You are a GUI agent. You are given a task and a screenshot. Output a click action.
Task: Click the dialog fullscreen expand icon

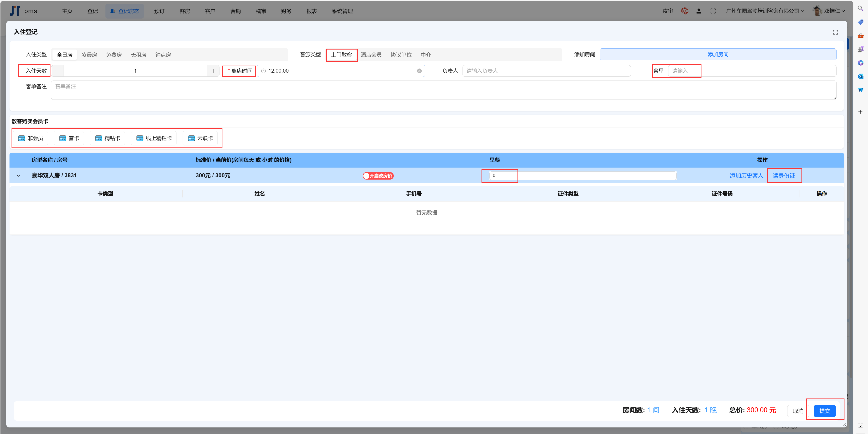[x=835, y=32]
